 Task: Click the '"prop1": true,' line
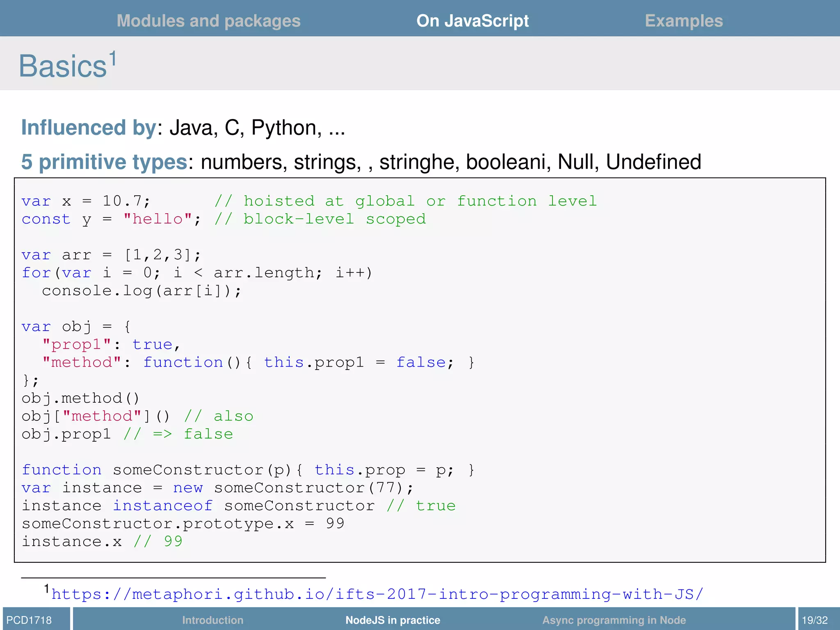tap(111, 345)
